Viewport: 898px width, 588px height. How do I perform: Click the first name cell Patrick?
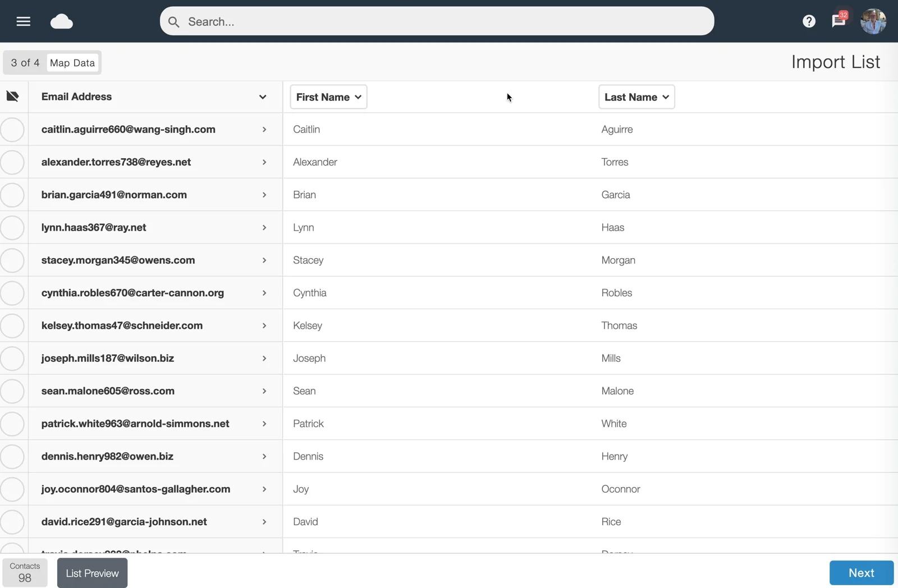(308, 424)
